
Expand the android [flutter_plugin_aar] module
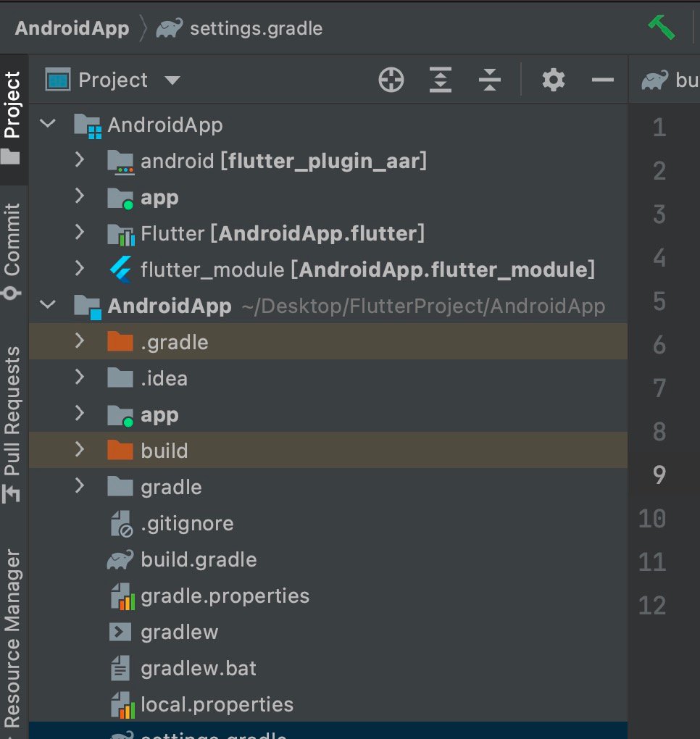pyautogui.click(x=80, y=161)
